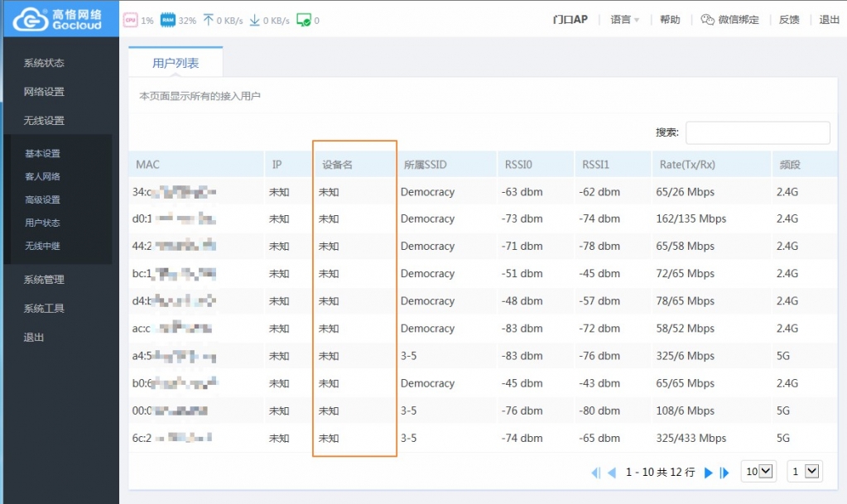This screenshot has height=504, width=847.
Task: Click the 搜索 search input field
Action: pos(758,132)
